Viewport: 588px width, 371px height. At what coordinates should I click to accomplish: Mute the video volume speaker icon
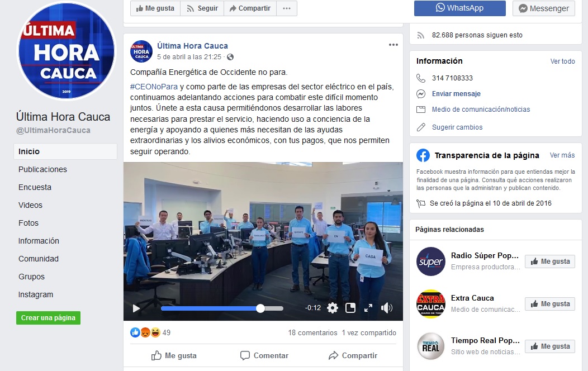pos(386,308)
